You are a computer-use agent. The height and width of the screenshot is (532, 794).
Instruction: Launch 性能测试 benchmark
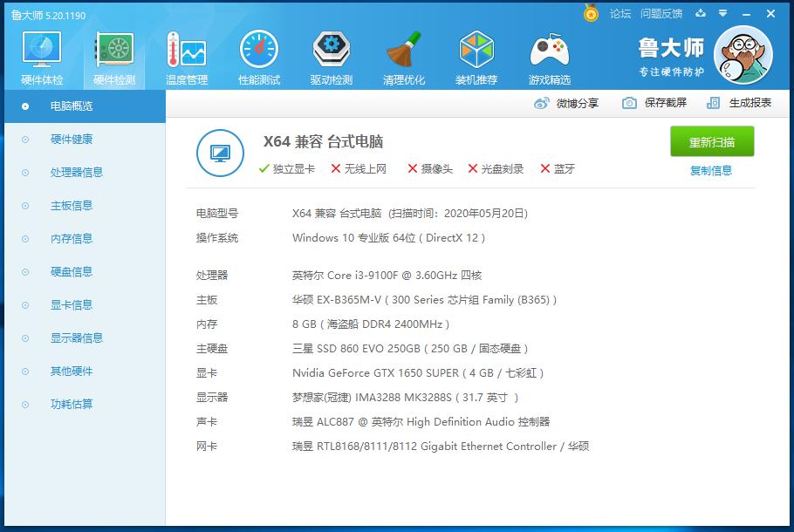[x=258, y=57]
